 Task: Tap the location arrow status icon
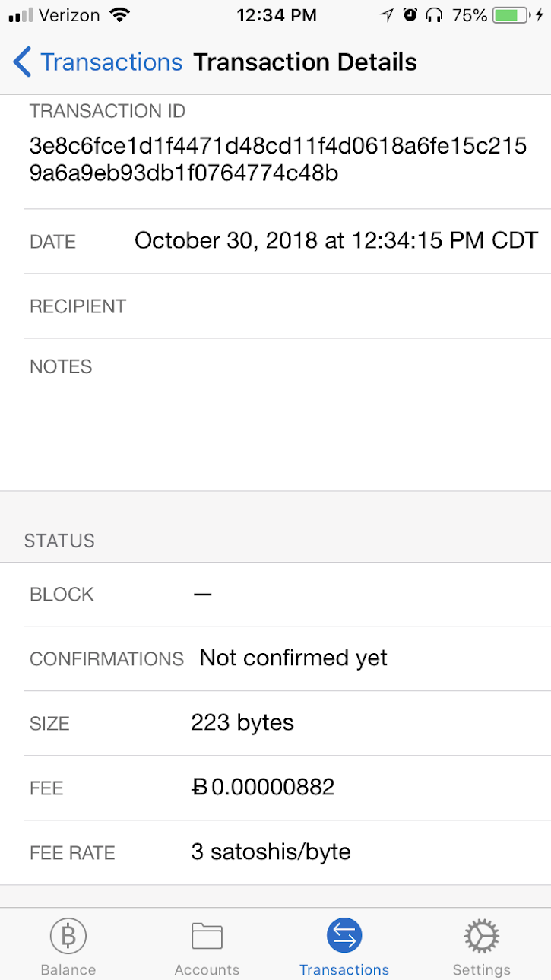click(388, 14)
